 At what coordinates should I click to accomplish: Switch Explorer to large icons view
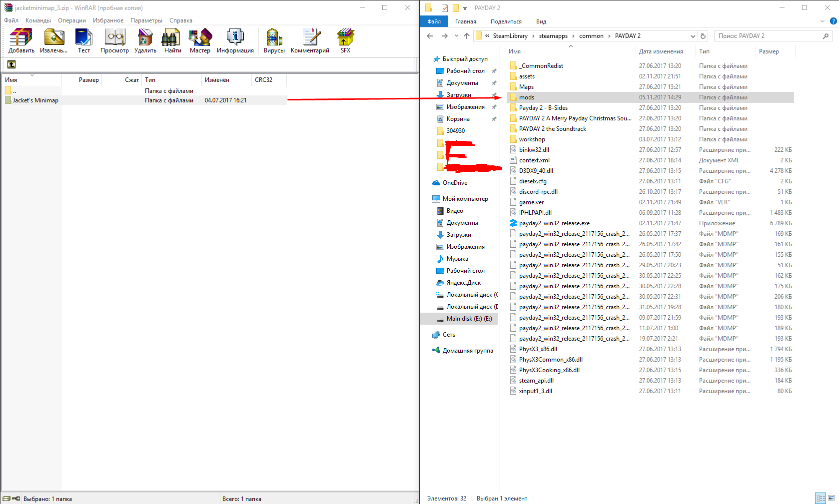[832, 498]
